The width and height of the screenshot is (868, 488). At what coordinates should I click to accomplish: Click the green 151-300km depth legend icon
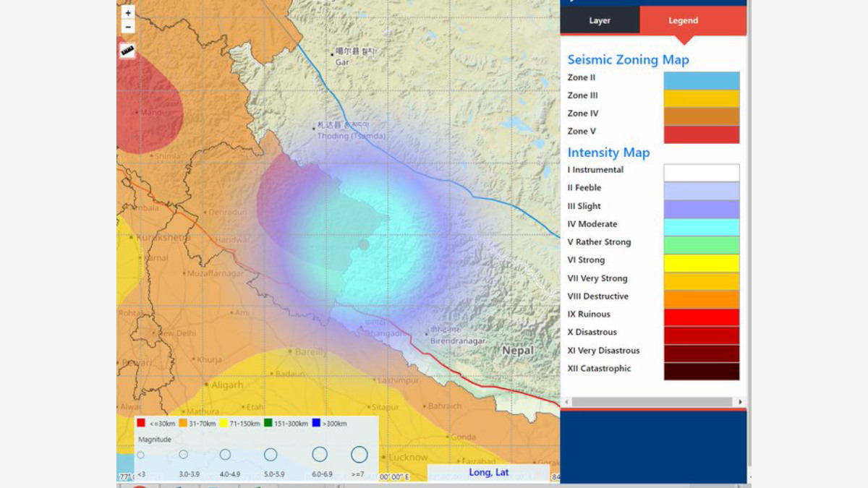(x=267, y=423)
